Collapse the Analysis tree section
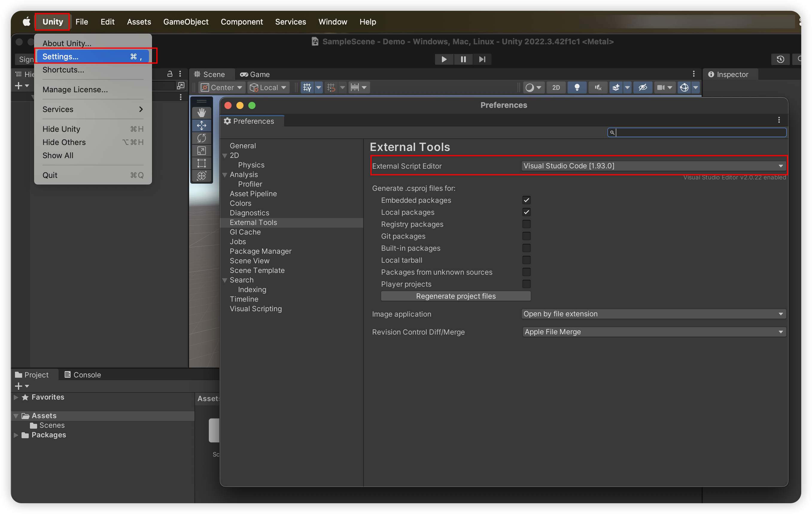The width and height of the screenshot is (812, 514). (x=225, y=175)
